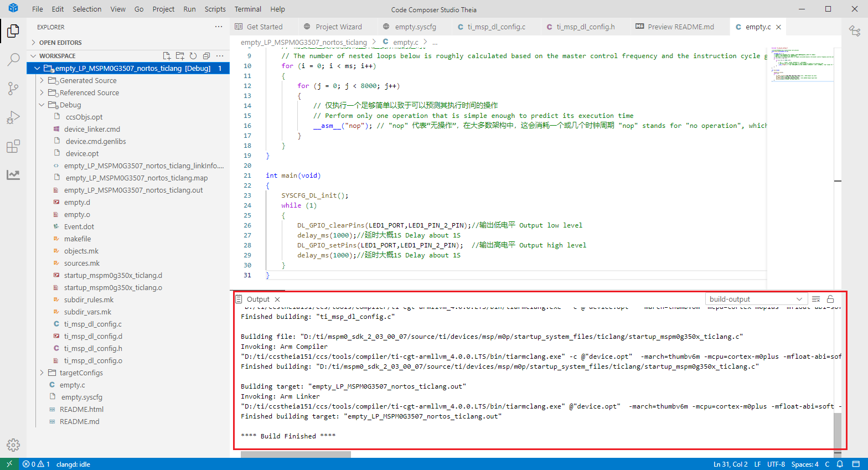Clear the Output panel
Viewport: 868px width, 470px height.
coord(816,299)
